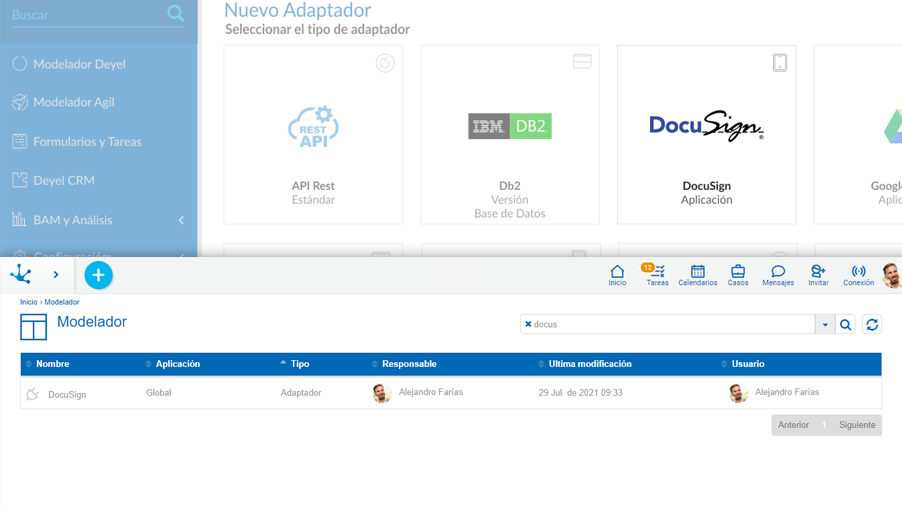Image resolution: width=902 pixels, height=508 pixels.
Task: Expand BAM y Análisis chevron
Action: (181, 220)
